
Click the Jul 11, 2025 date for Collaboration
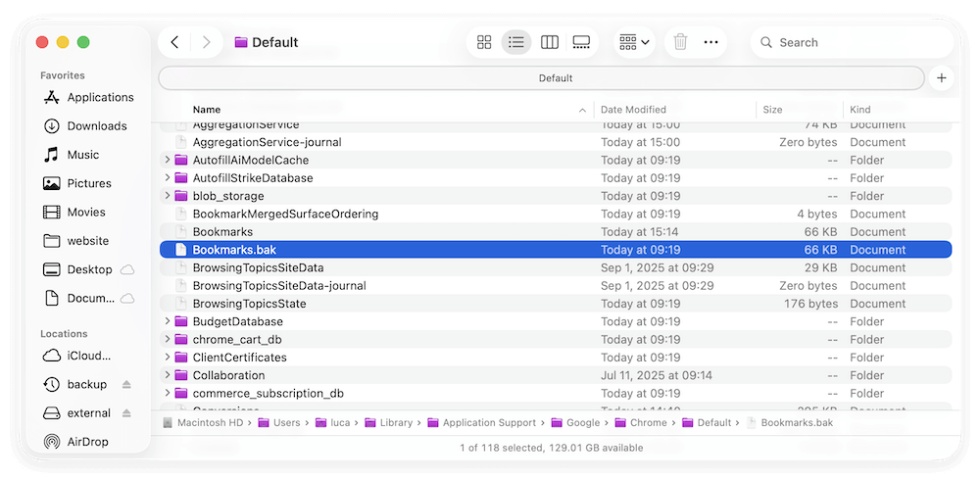pyautogui.click(x=657, y=375)
